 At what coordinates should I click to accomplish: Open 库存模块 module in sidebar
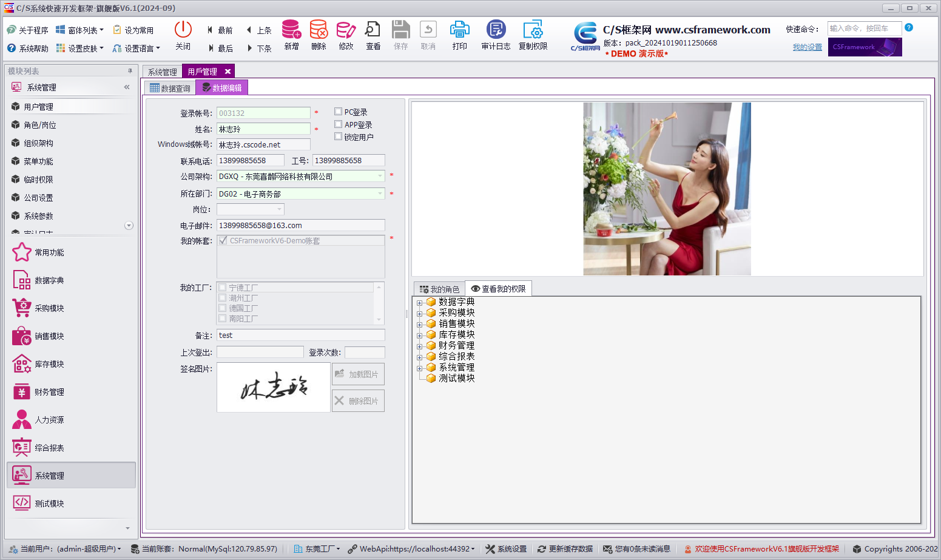(38, 364)
